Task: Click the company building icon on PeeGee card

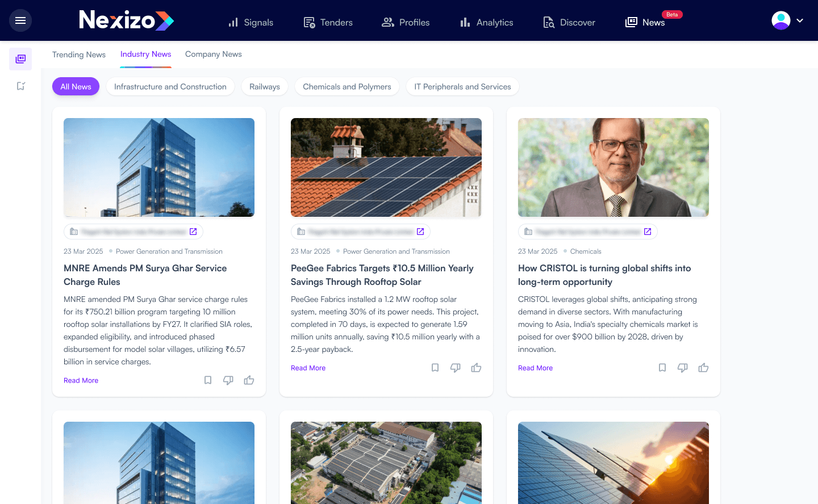Action: click(x=301, y=232)
